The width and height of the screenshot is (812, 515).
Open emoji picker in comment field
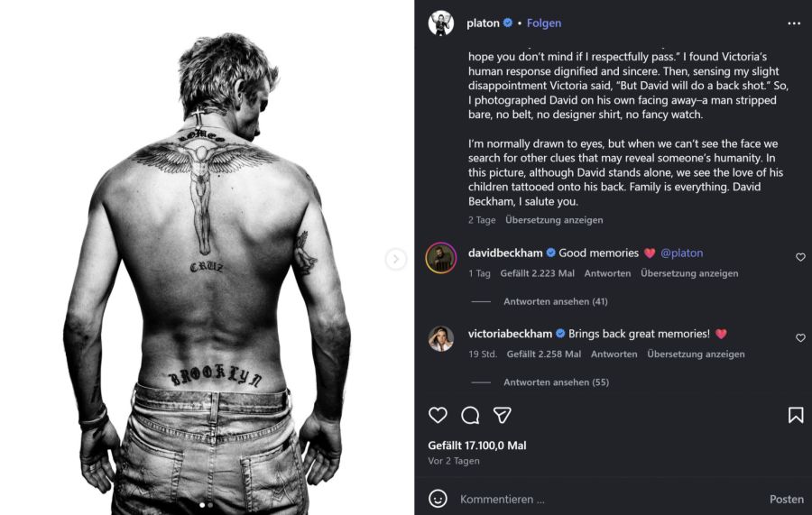[438, 499]
